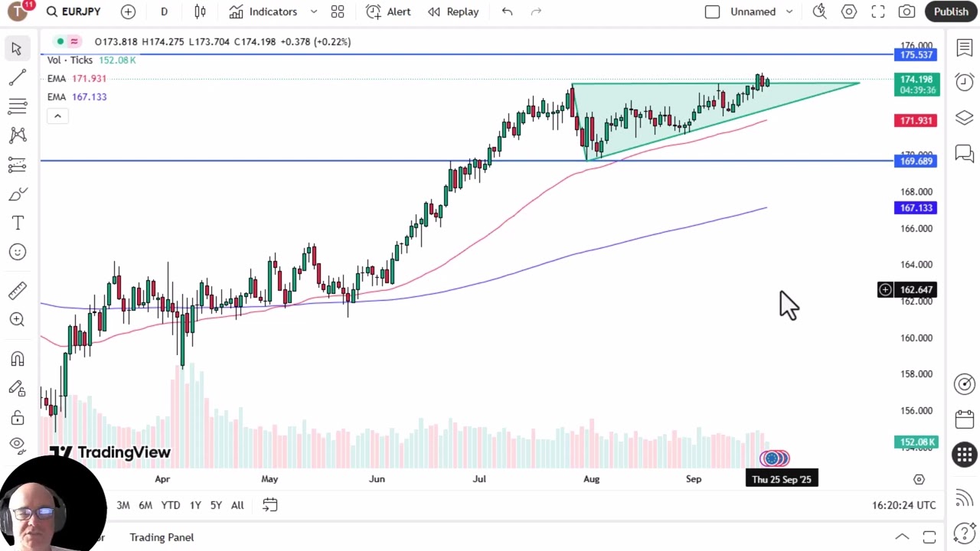Open the alerts clock icon in right sidebar
This screenshot has height=551, width=980.
point(964,82)
